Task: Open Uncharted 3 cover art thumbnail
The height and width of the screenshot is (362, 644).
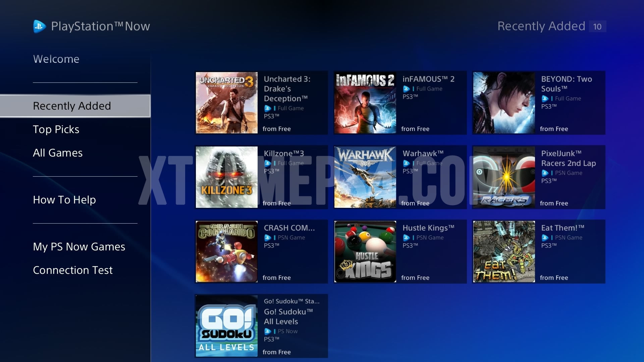Action: 226,103
